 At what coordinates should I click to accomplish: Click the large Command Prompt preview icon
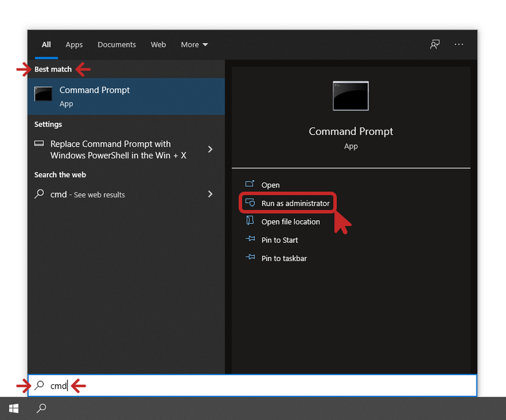(x=350, y=96)
